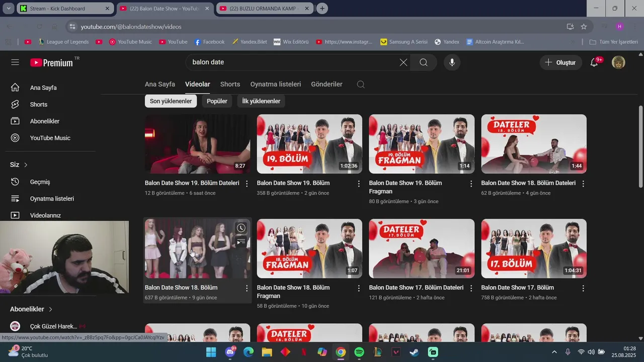Viewport: 644px width, 362px height.
Task: Open more options for Balon Date Show 19. Bölüm Fragman
Action: [x=471, y=184]
